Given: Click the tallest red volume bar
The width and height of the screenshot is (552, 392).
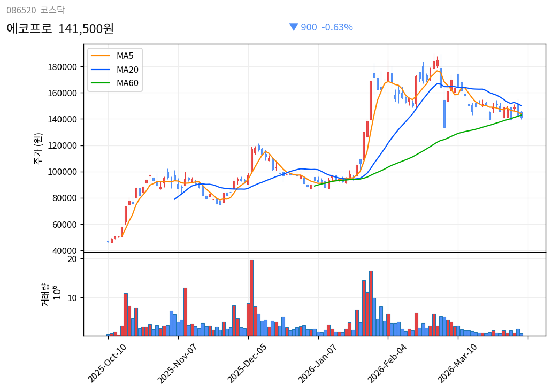Looking at the screenshot, I should (x=251, y=298).
